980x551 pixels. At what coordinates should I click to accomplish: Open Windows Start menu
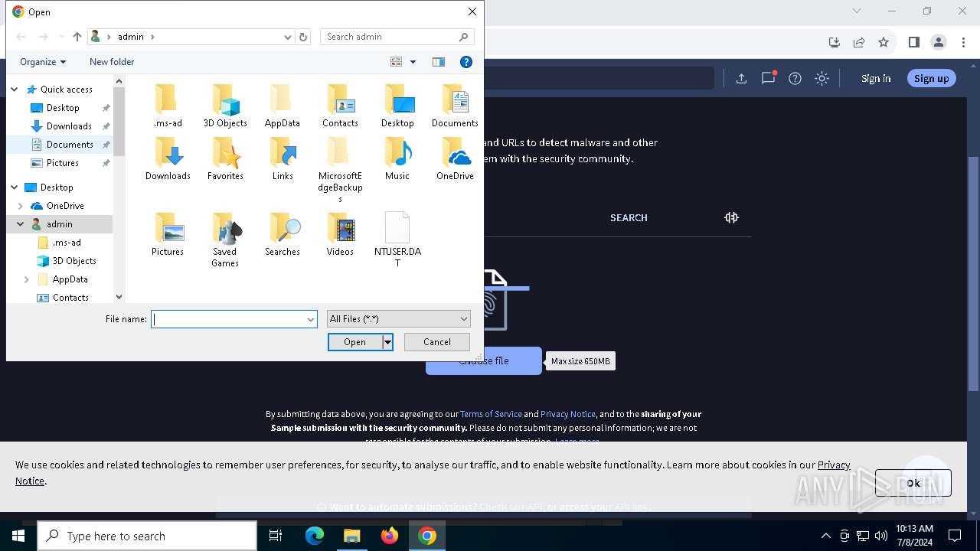pyautogui.click(x=18, y=536)
